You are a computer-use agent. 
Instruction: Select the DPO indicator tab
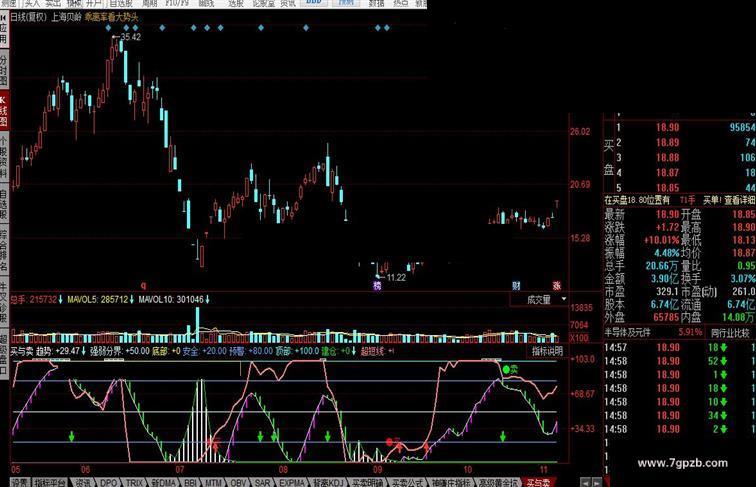pos(108,482)
